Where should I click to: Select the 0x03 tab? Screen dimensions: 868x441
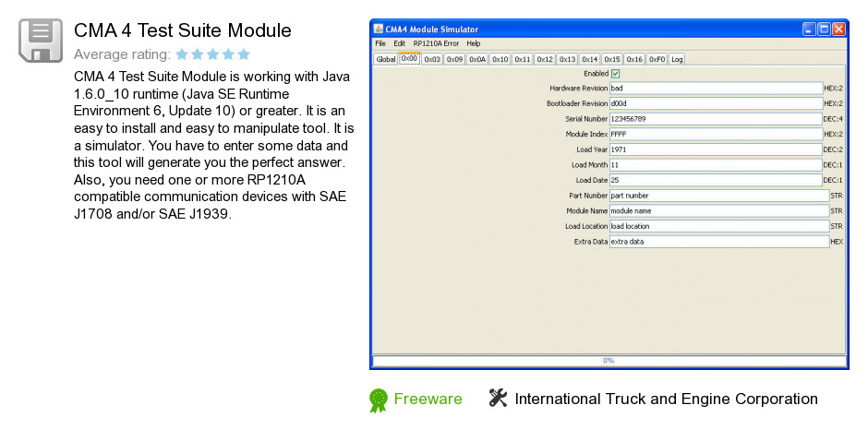[x=432, y=59]
